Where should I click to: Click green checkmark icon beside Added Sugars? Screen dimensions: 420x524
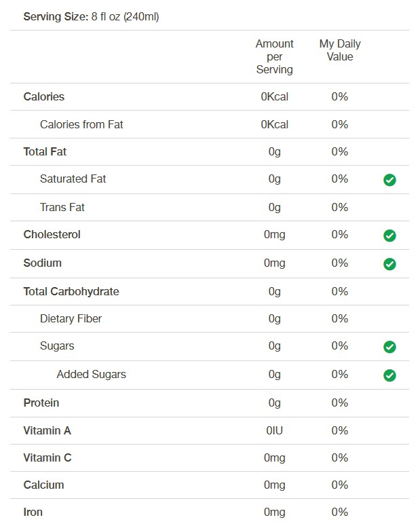(x=389, y=375)
